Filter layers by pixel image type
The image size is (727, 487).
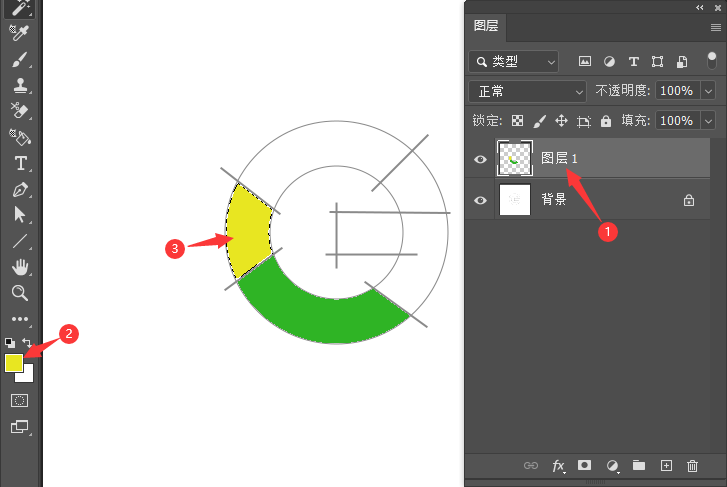point(585,61)
